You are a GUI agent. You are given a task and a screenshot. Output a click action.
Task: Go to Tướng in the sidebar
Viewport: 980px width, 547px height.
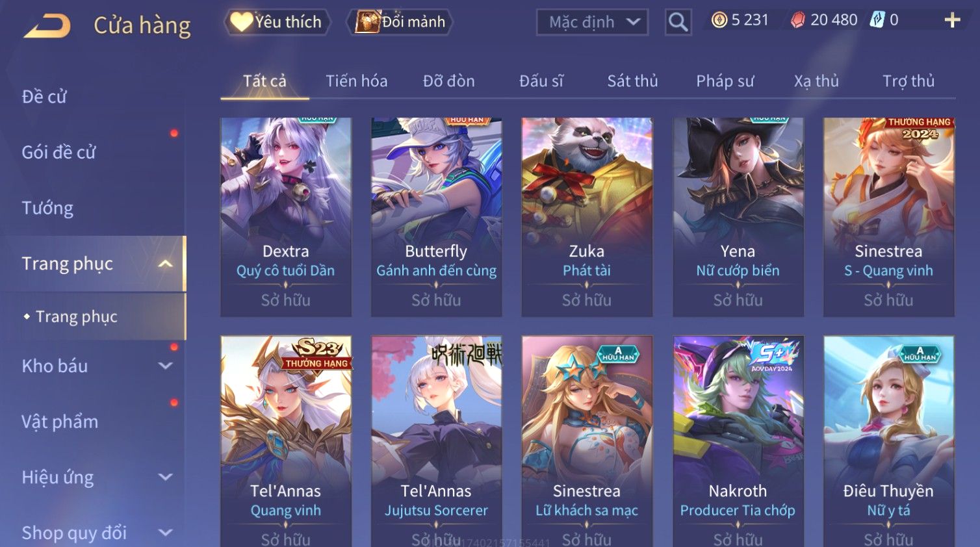(47, 208)
